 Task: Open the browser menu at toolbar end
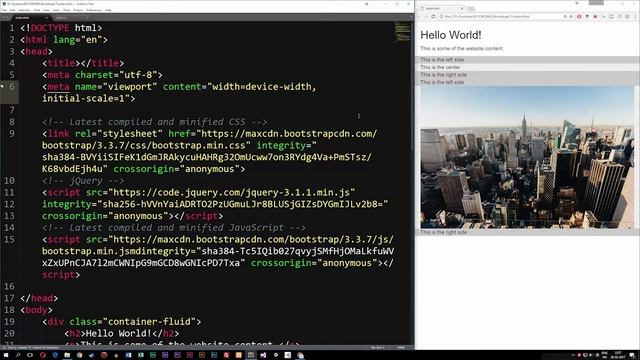pyautogui.click(x=636, y=16)
